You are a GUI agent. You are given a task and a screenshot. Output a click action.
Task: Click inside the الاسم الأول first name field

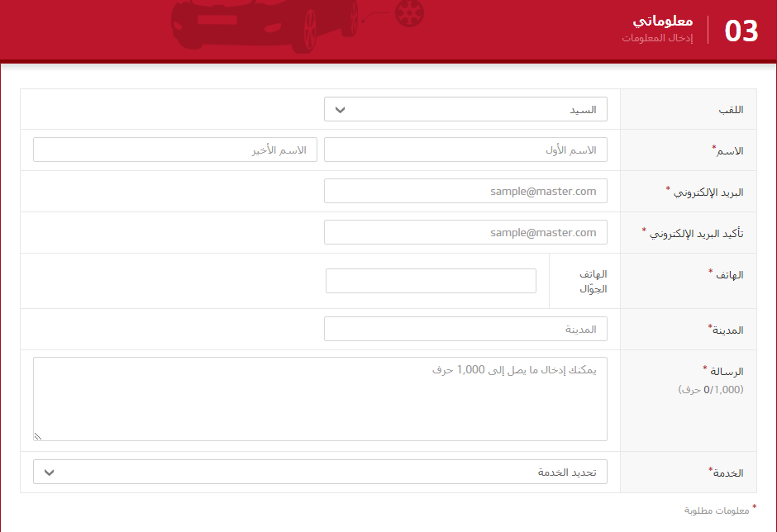(x=465, y=150)
